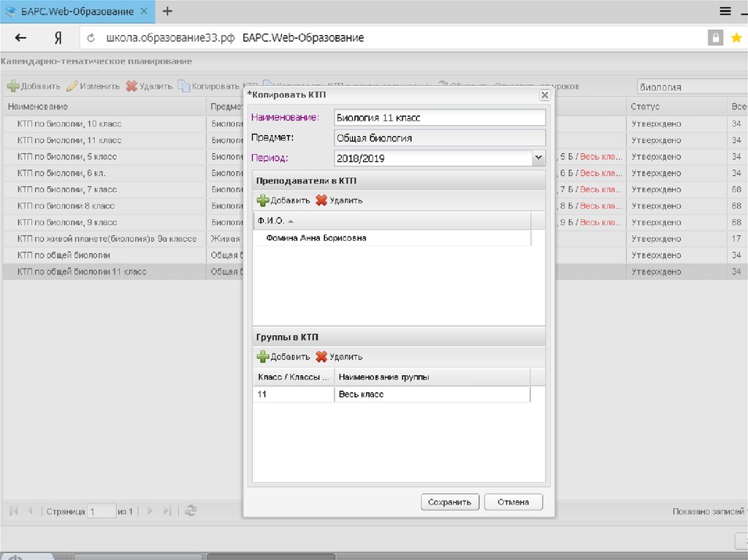Open the Yandex home icon
Viewport: 748px width, 560px height.
58,38
